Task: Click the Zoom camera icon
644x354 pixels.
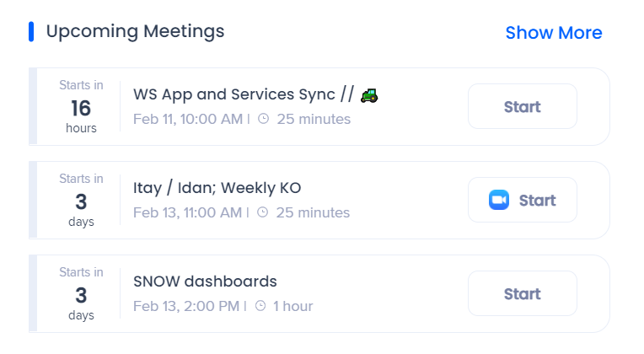Action: tap(499, 201)
